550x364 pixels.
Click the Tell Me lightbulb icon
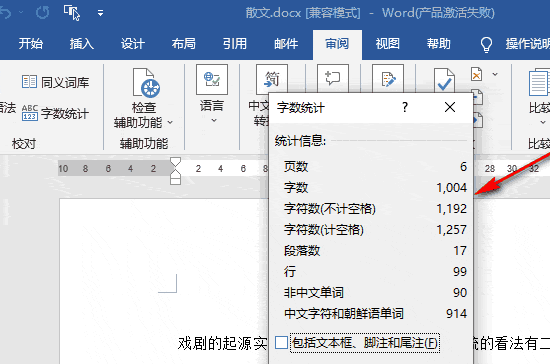coord(486,44)
